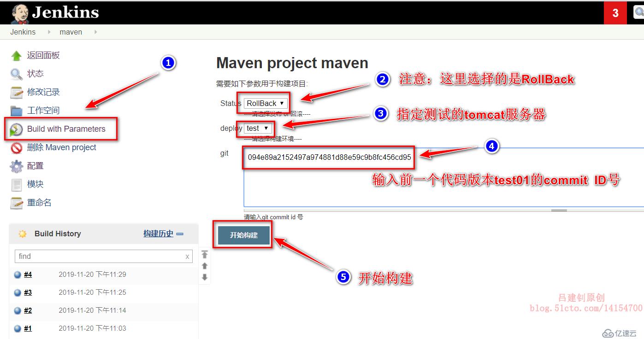
Task: Click the Jenkins title text in header
Action: pos(65,12)
